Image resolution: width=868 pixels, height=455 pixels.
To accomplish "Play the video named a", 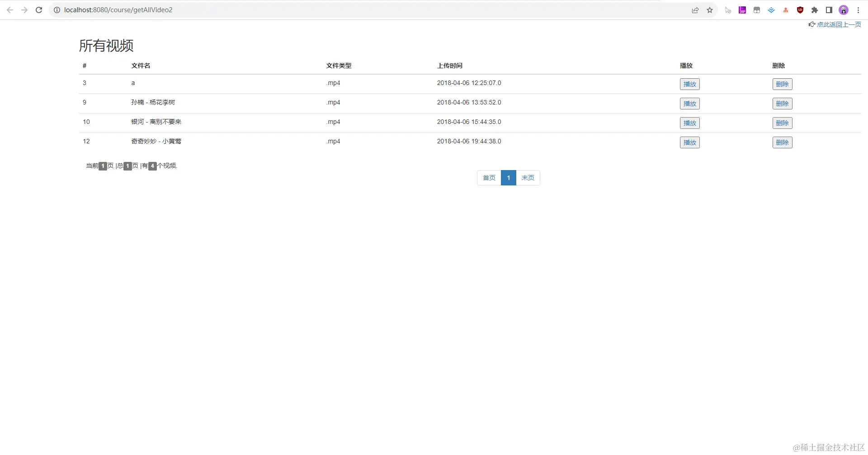I will (689, 84).
